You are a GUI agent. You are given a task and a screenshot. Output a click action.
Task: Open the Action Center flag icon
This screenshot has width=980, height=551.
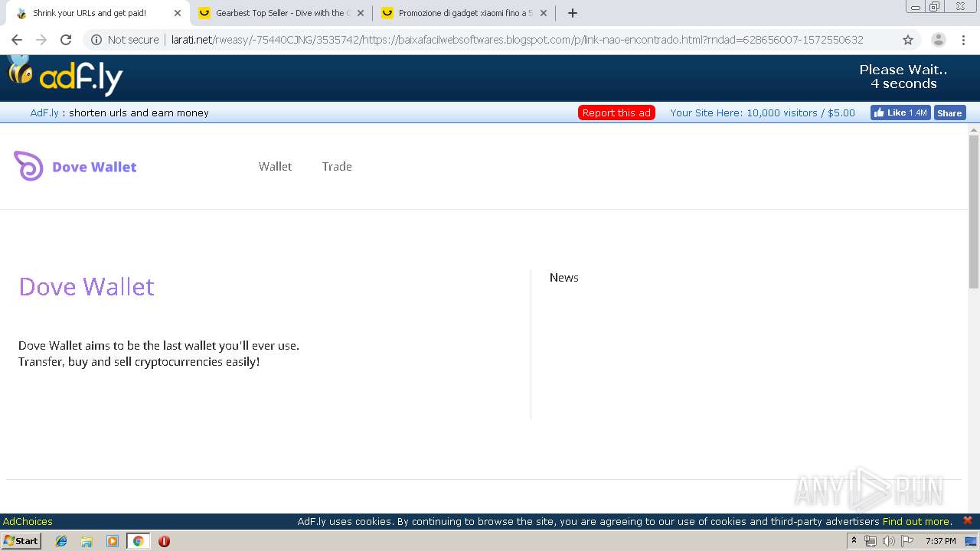(x=907, y=541)
